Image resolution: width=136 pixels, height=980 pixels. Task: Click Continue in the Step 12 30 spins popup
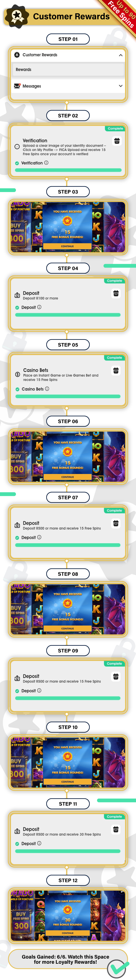pos(68,933)
